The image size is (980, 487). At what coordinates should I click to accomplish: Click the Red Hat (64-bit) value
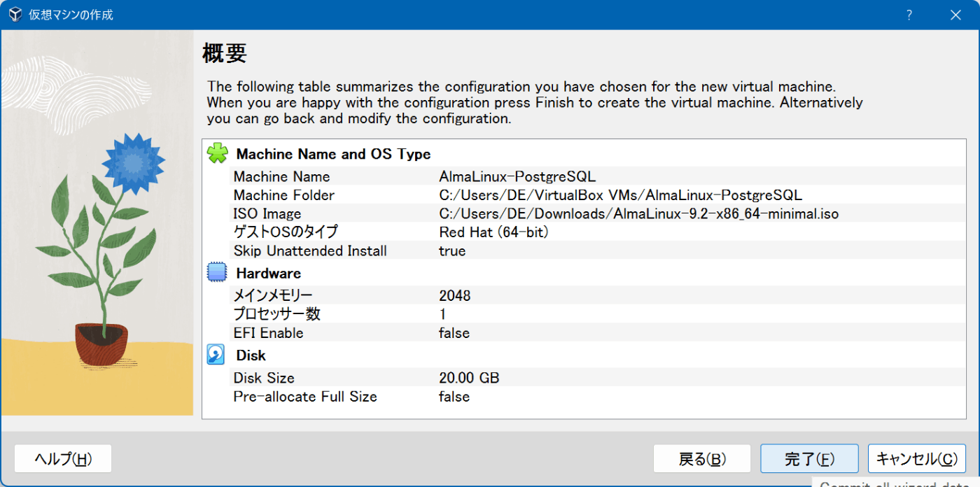point(493,232)
